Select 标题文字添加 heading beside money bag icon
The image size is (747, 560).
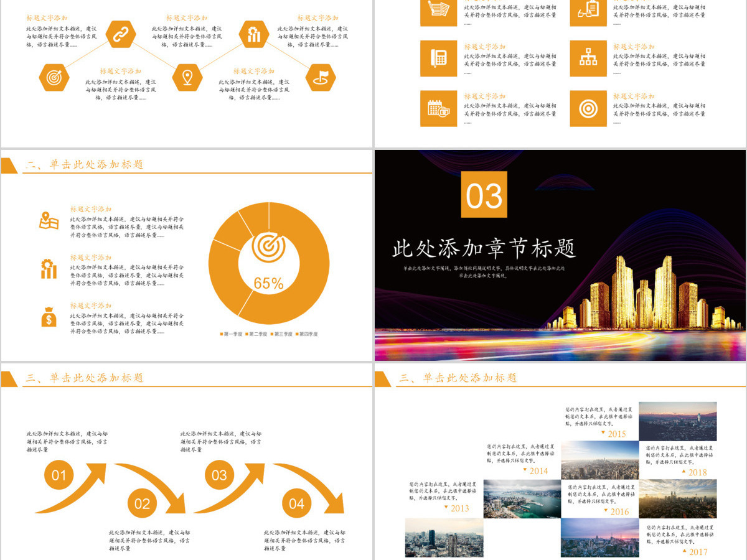coord(91,306)
